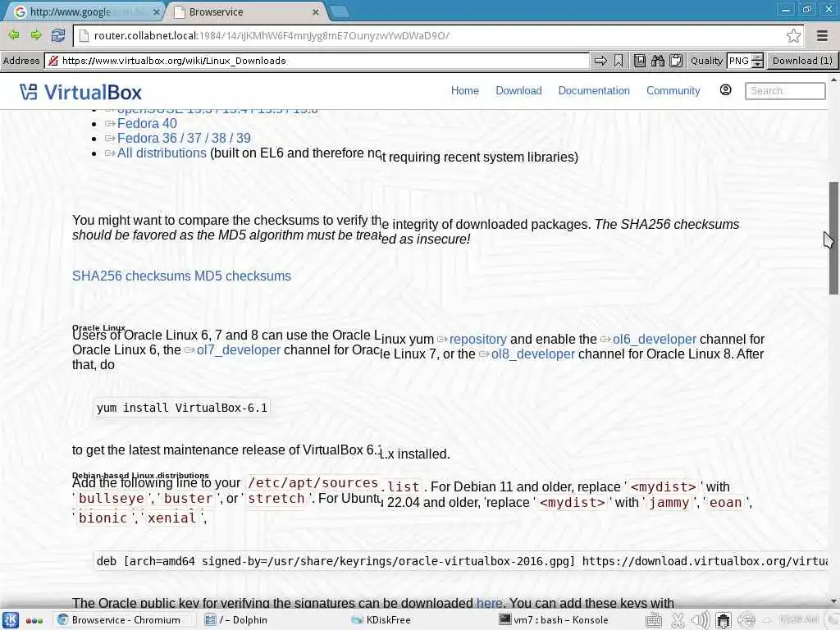Click the deb [arch=amd64 ...] code line

pos(462,561)
